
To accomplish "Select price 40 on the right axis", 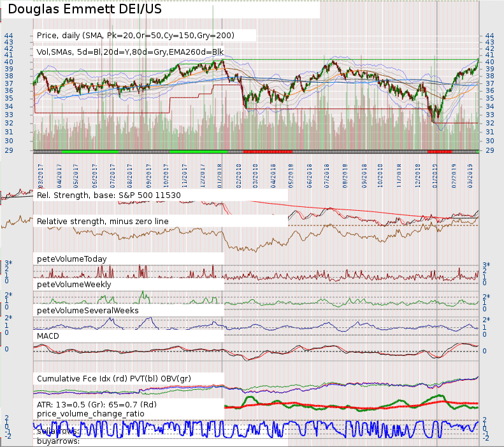I will pos(489,62).
